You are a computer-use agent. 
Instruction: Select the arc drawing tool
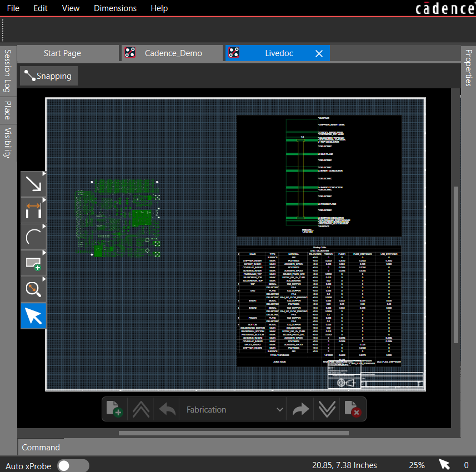point(33,237)
